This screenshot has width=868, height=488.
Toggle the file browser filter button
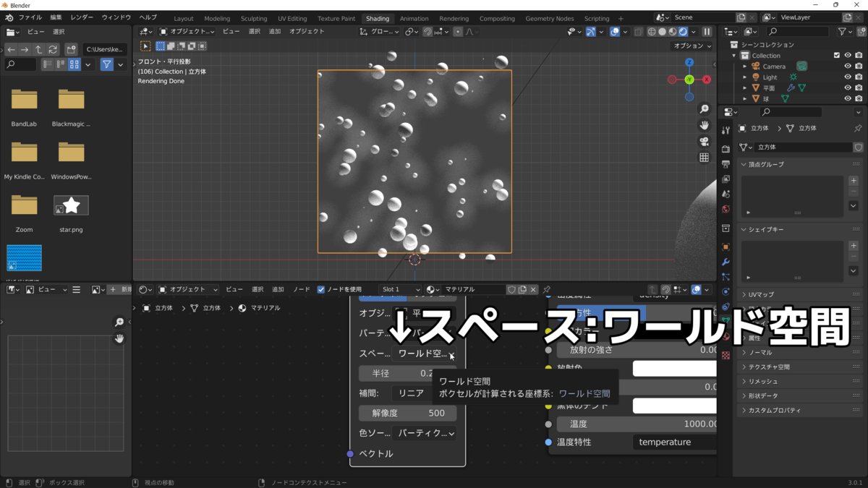click(x=106, y=64)
